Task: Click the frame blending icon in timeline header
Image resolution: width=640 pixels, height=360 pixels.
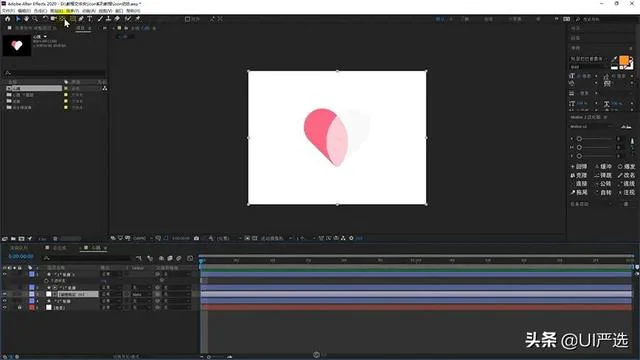Action: click(x=170, y=258)
